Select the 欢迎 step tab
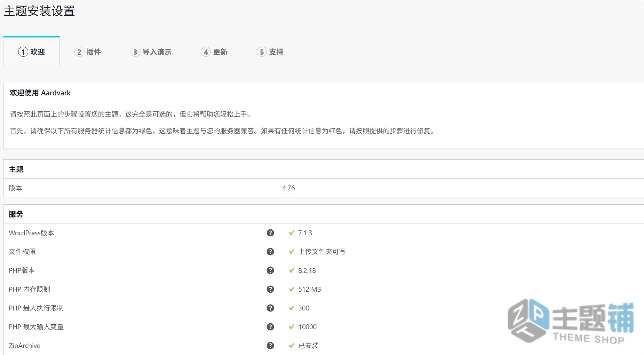644x355 pixels. (x=32, y=52)
